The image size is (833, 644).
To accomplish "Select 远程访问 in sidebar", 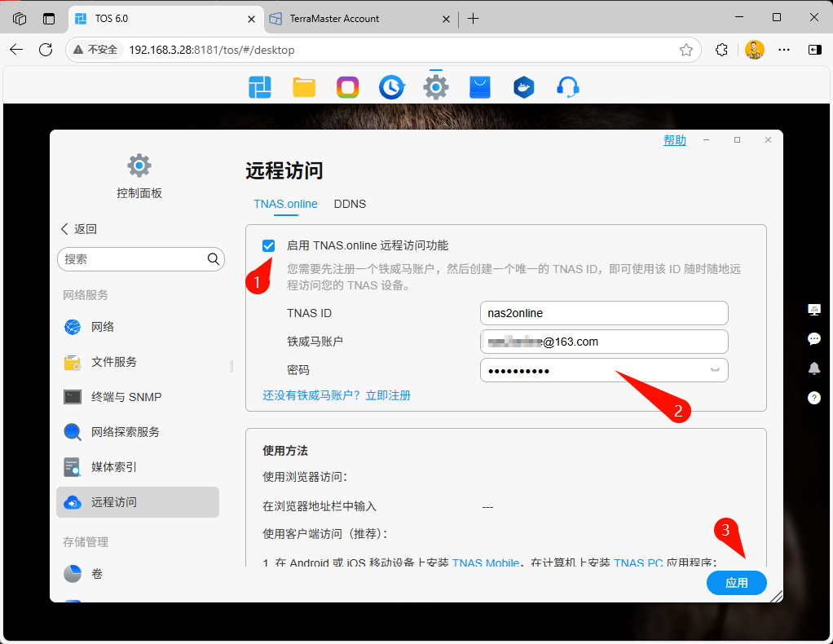I will [x=138, y=502].
